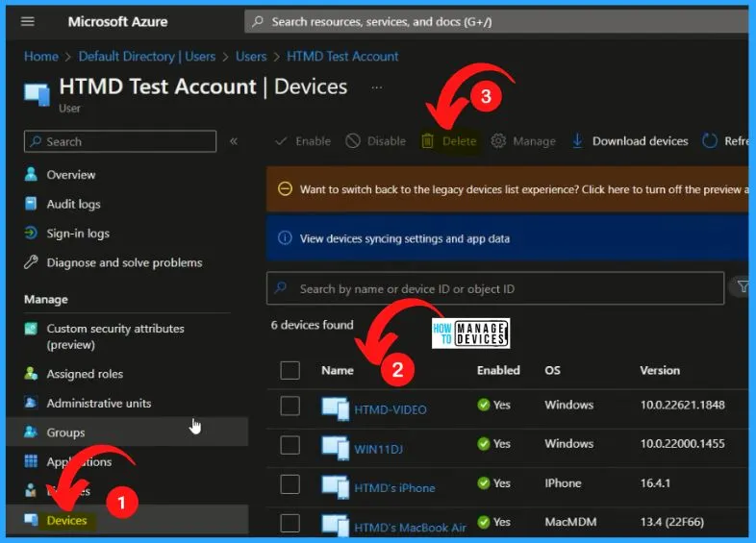Screen dimensions: 756x543
Task: Click the Delete trash can icon
Action: pos(428,141)
